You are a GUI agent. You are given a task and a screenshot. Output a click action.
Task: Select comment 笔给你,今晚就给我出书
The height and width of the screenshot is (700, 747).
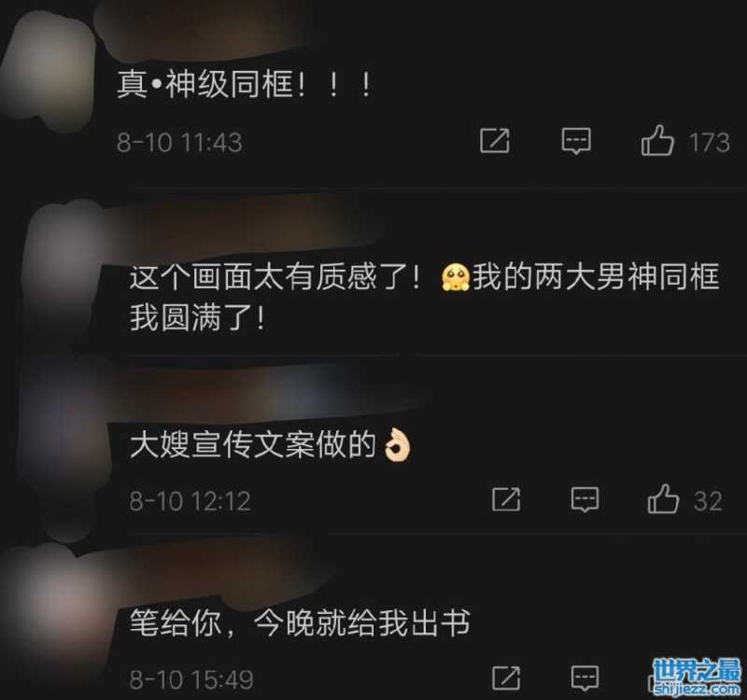point(300,623)
